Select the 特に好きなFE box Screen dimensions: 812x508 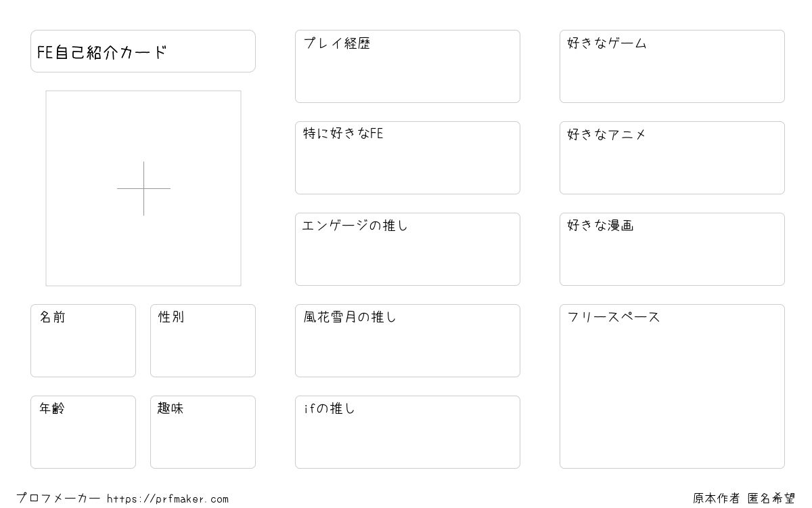(407, 158)
